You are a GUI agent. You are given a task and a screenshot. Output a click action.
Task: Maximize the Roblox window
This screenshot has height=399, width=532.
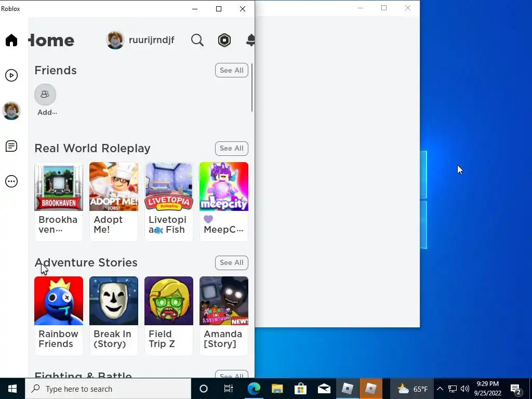tap(219, 9)
